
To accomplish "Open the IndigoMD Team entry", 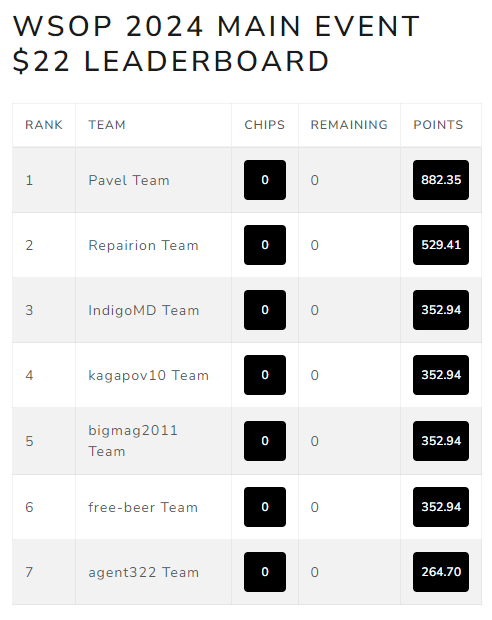I will [144, 310].
